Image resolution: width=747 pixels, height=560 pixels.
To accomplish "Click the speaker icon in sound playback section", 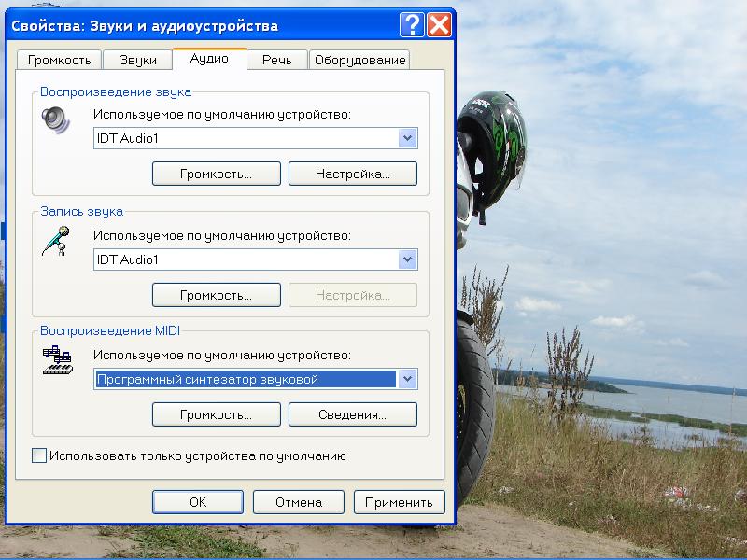I will [55, 120].
